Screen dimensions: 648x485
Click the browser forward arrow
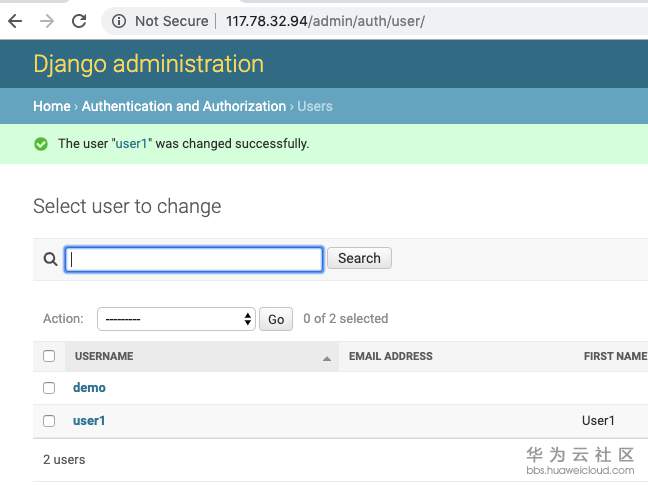(47, 21)
